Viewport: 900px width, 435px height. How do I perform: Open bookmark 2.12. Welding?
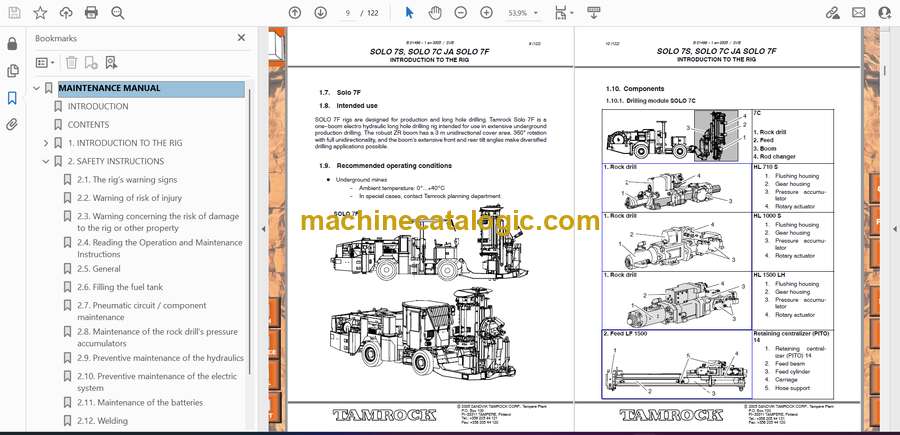[102, 421]
